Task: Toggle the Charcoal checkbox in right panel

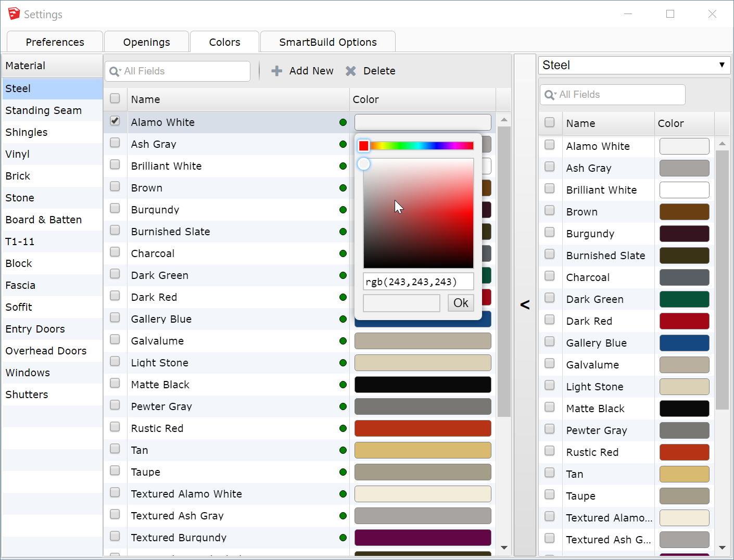Action: pyautogui.click(x=550, y=276)
